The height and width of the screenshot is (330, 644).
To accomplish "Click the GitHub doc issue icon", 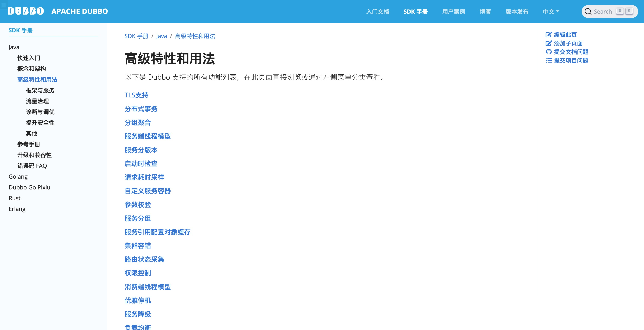I will [x=549, y=52].
